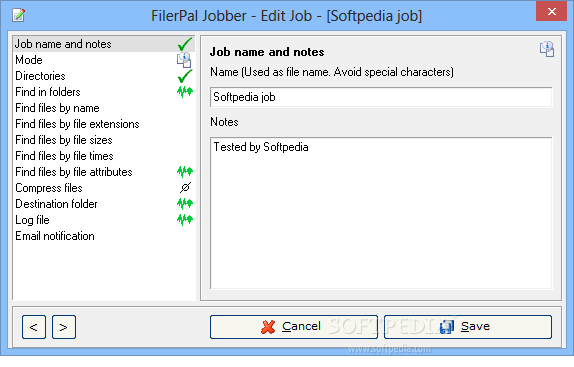The height and width of the screenshot is (367, 574).
Task: Select Find files by file sizes
Action: click(x=104, y=140)
